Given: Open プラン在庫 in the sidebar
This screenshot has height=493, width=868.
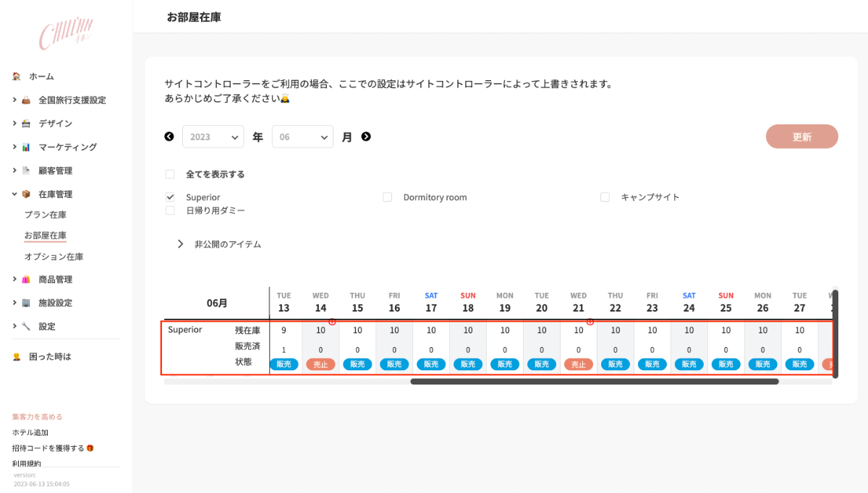Looking at the screenshot, I should 46,215.
